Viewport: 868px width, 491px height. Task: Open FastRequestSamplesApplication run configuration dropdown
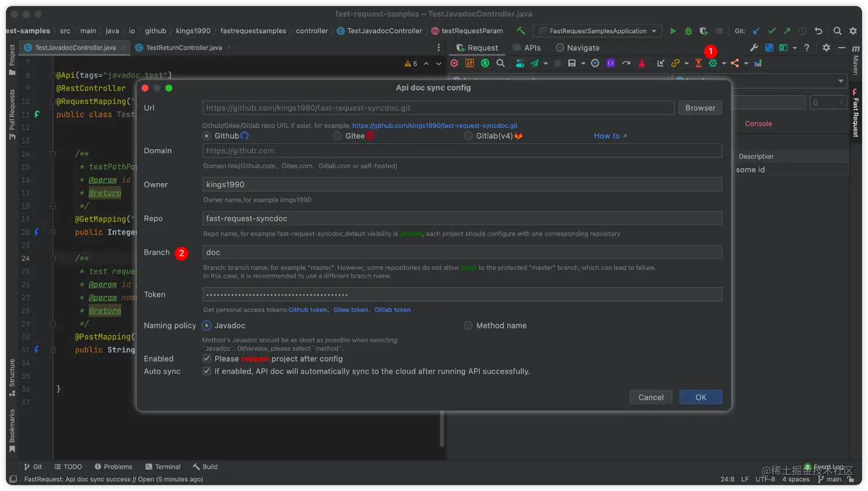[x=597, y=31]
